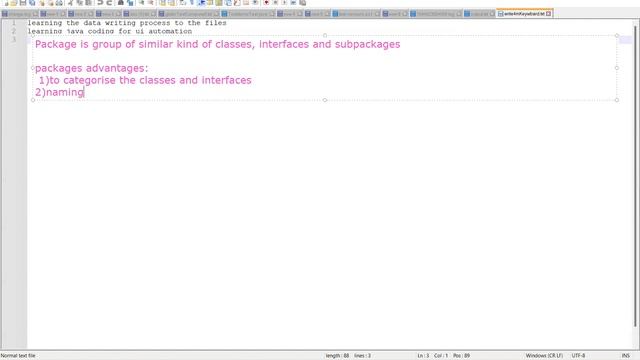Click the Print toolbar icon
The height and width of the screenshot is (360, 640).
(59, 2)
